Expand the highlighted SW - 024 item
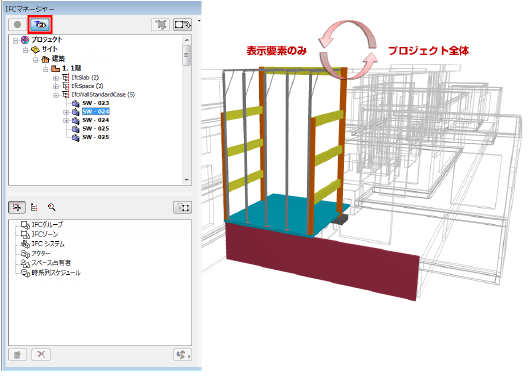532x380 pixels. tap(66, 112)
